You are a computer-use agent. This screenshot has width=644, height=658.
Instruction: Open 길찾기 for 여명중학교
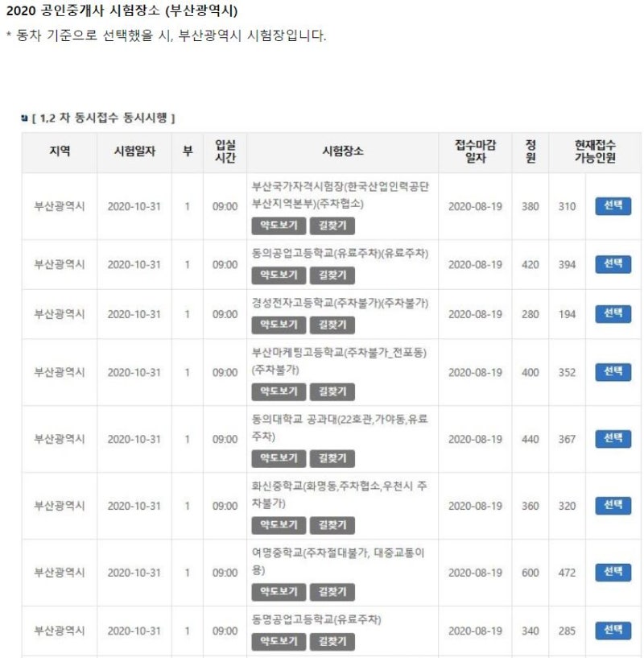point(332,592)
